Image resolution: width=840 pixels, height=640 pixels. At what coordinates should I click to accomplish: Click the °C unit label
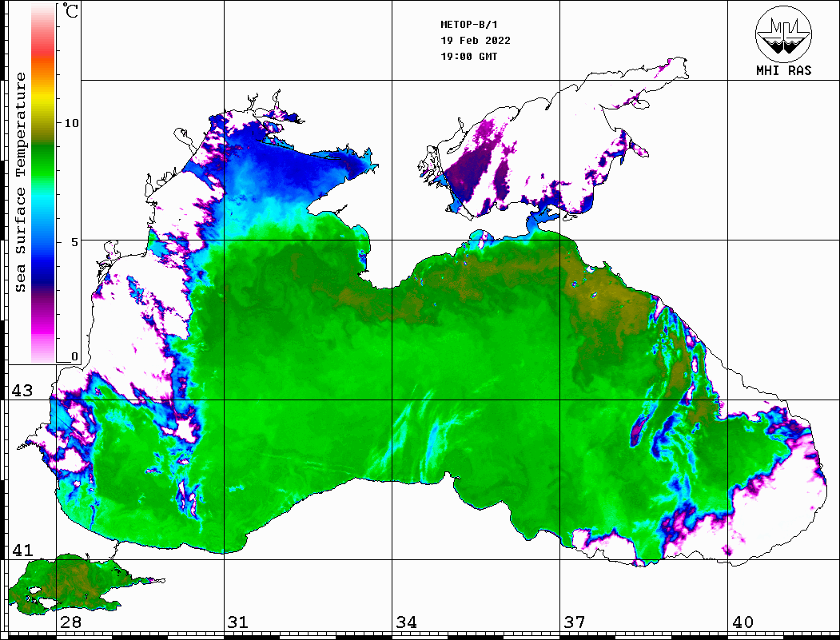pos(70,10)
